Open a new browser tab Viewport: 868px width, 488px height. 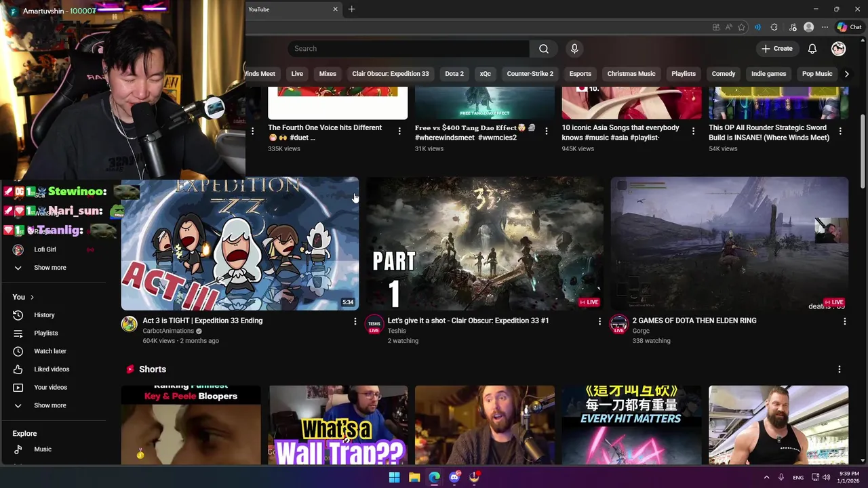point(351,9)
